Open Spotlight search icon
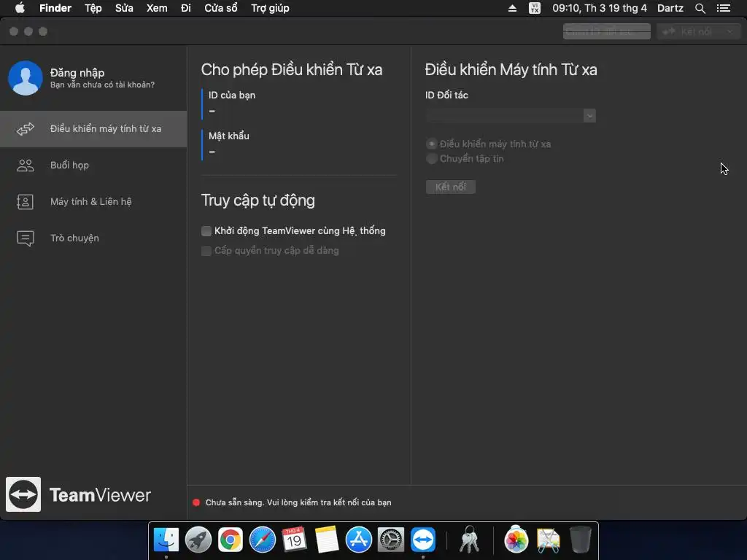747x560 pixels. [x=700, y=8]
